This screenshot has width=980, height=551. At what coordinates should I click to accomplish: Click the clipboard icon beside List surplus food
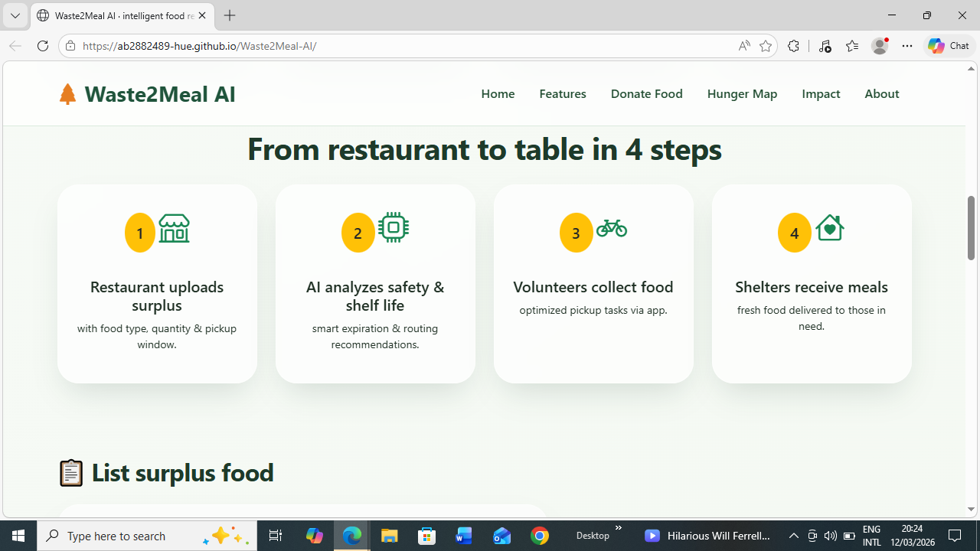(x=71, y=472)
